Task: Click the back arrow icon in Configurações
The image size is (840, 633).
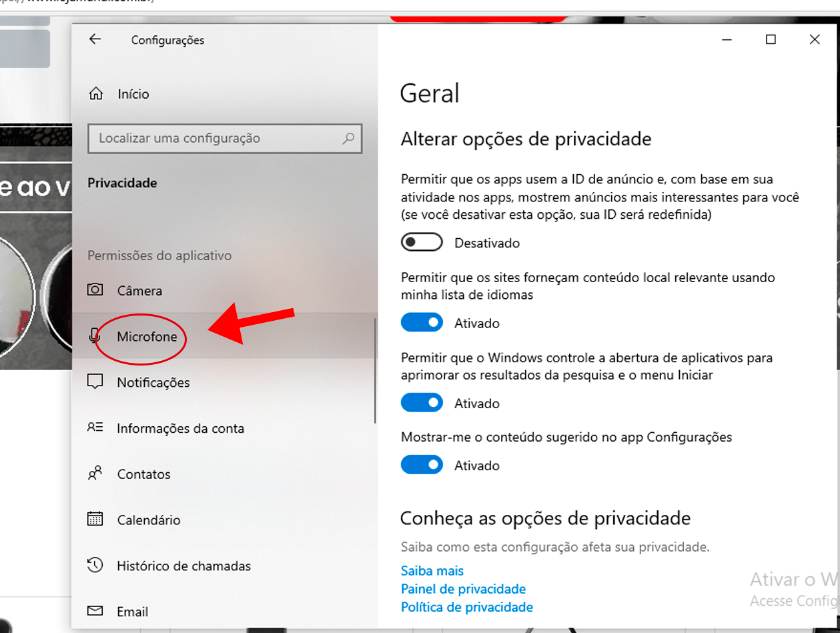Action: pos(95,39)
